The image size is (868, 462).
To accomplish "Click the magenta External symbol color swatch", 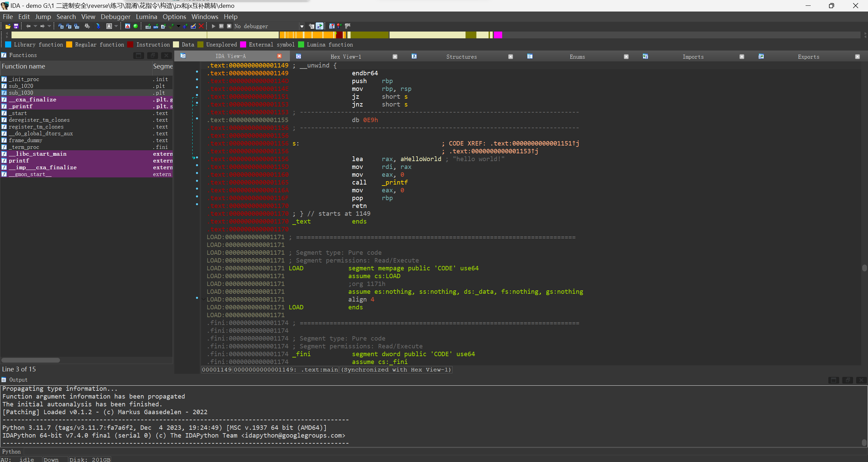I will 243,44.
